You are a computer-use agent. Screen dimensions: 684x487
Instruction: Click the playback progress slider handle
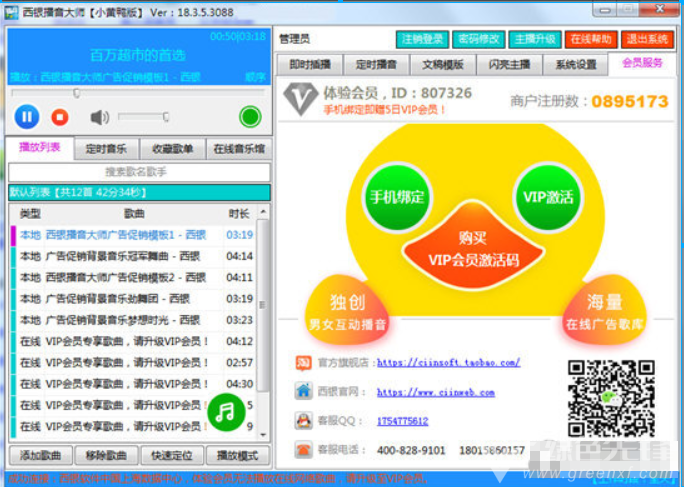tap(77, 93)
